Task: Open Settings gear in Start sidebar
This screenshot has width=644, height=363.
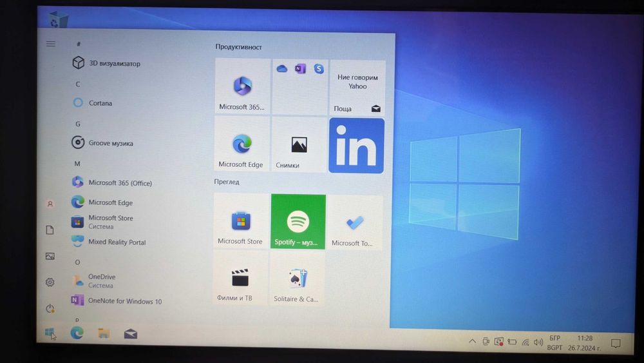Action: tap(50, 282)
